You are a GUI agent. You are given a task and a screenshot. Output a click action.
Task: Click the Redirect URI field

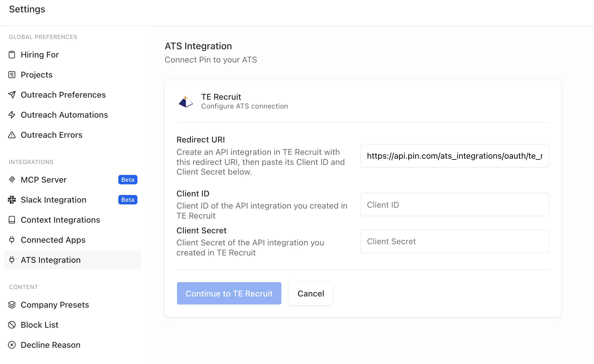pos(454,156)
